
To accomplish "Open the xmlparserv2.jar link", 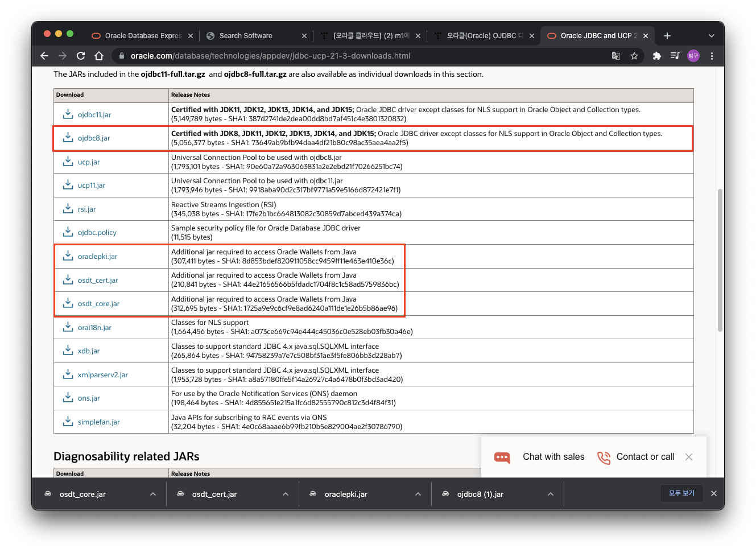I will pos(103,375).
